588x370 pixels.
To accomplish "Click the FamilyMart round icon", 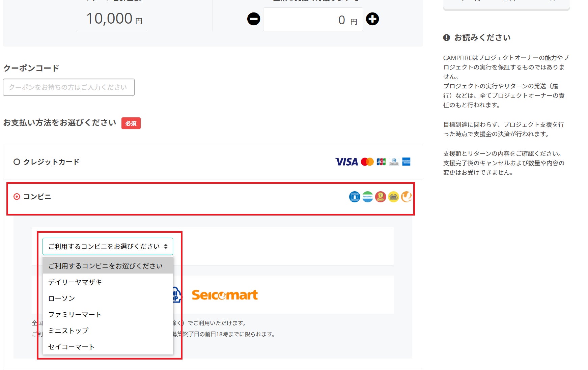I will coord(367,197).
